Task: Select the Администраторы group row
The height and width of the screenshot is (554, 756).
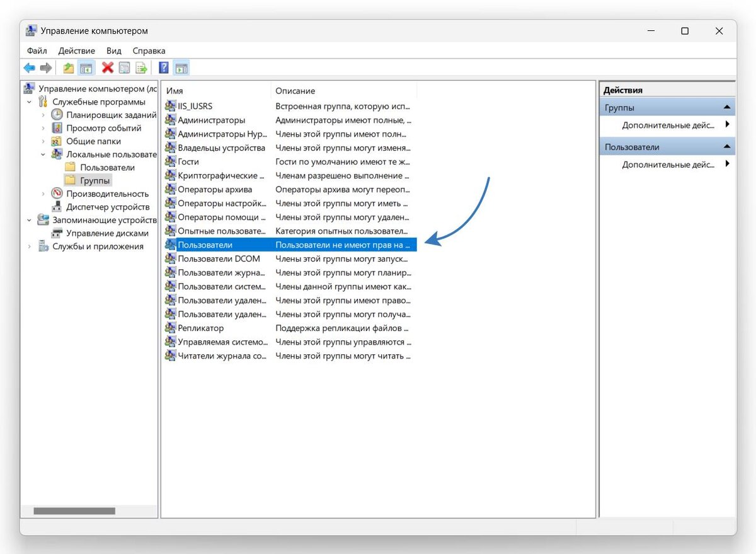Action: click(289, 120)
